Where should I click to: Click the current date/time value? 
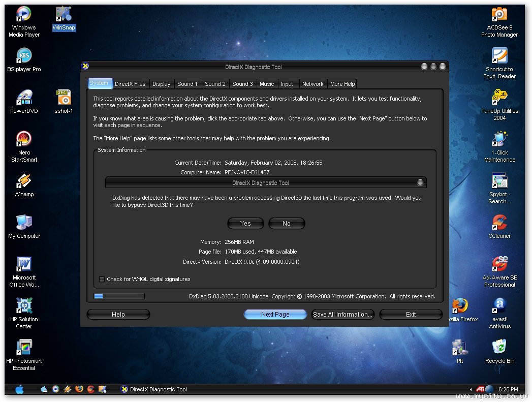coord(273,163)
